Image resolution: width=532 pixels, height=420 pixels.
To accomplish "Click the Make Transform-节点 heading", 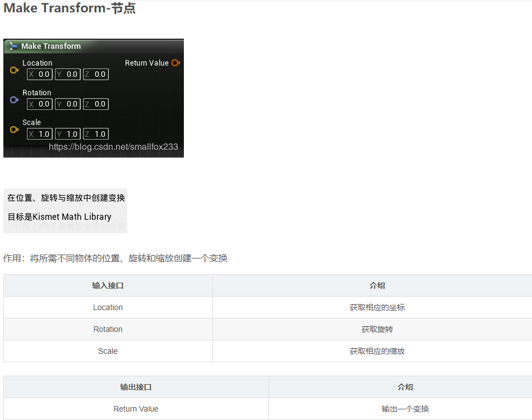I will coord(70,8).
